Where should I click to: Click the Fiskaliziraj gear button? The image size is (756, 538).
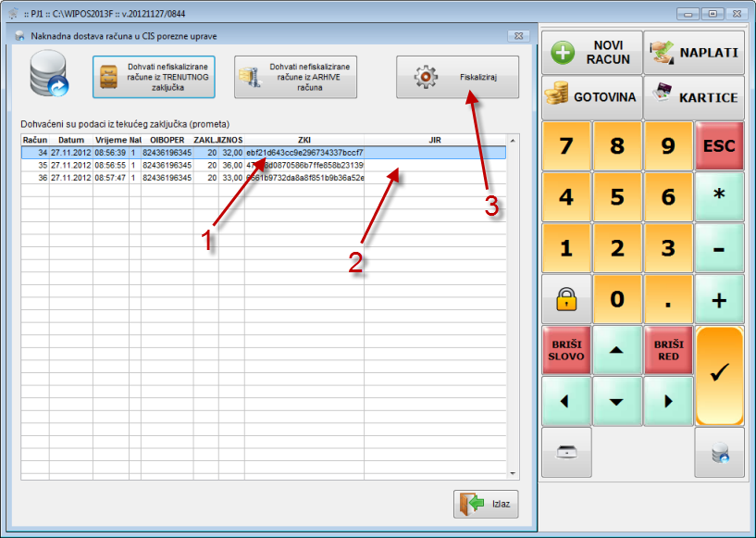click(x=457, y=78)
